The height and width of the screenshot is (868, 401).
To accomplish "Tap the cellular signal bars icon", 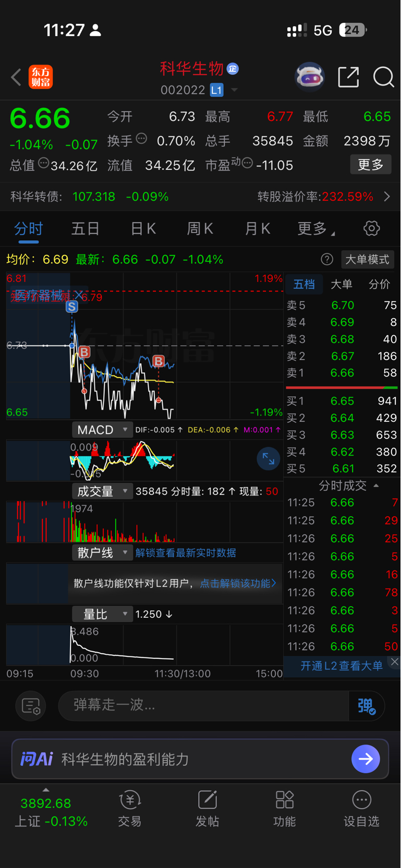I will point(297,30).
